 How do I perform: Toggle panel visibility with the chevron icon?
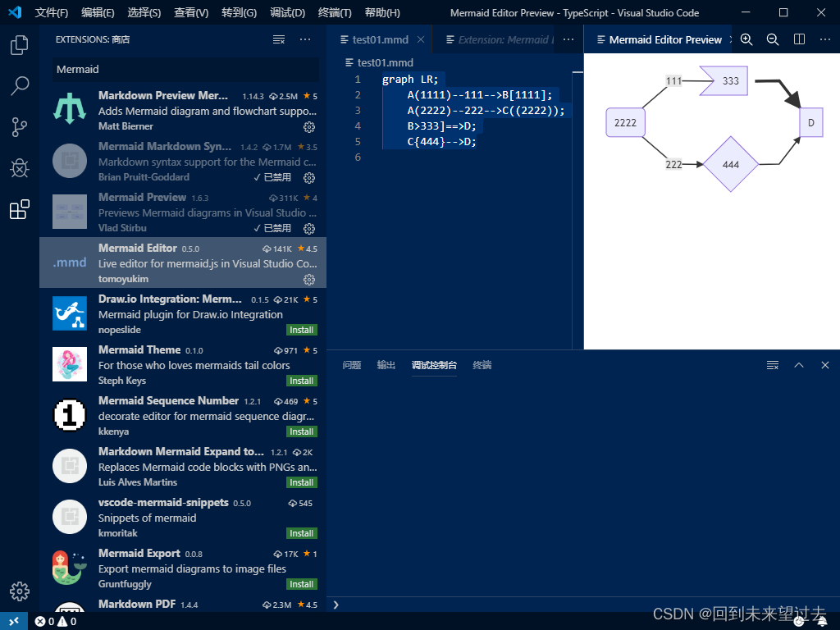click(x=798, y=365)
